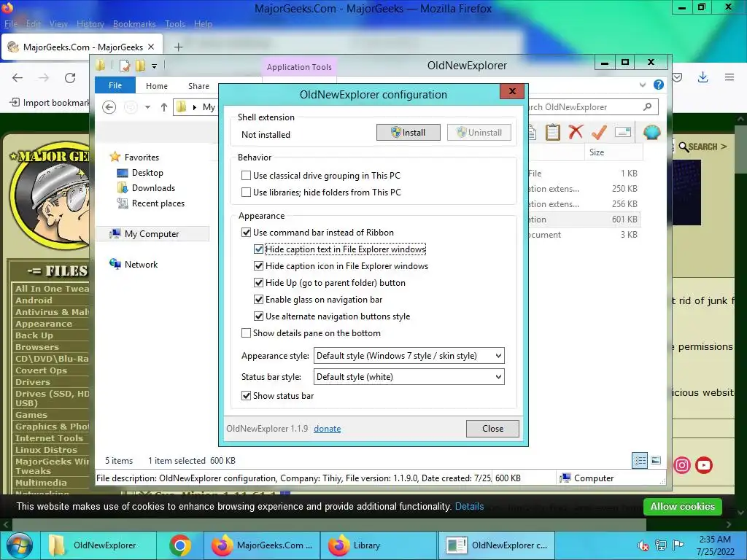Open Firefox downloads arrow icon
Image resolution: width=747 pixels, height=560 pixels.
703,77
